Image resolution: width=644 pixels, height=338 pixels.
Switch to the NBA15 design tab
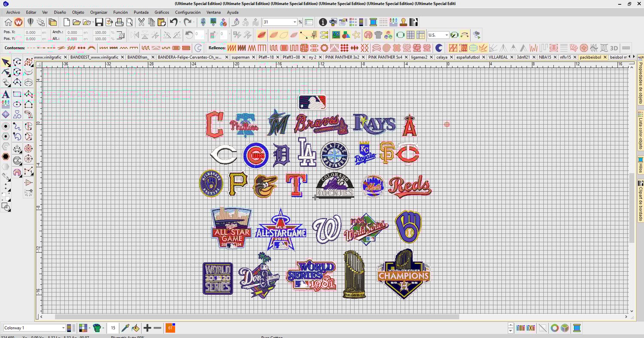[545, 57]
